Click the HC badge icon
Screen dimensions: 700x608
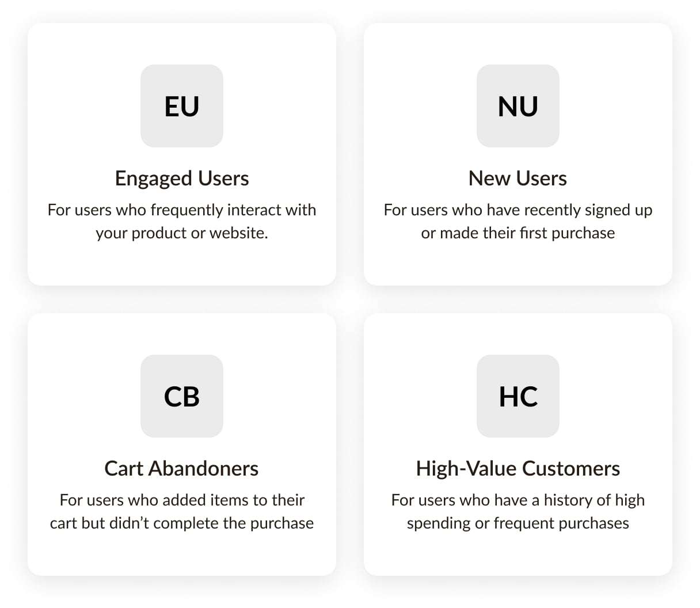518,396
